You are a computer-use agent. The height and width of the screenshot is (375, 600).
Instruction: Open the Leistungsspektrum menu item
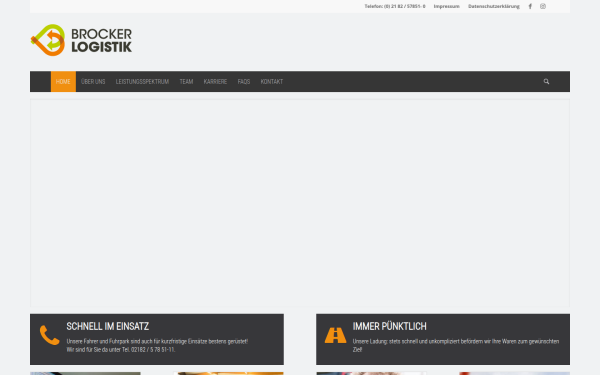(x=142, y=82)
